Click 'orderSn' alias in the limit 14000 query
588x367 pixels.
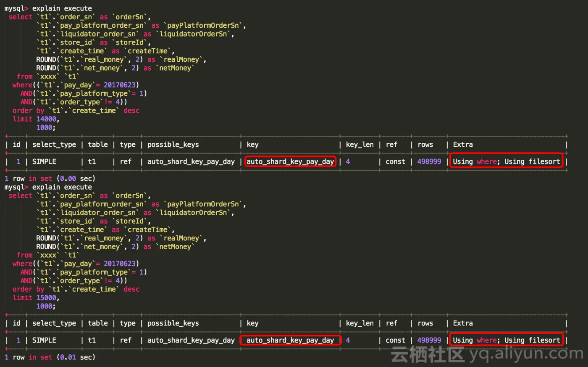[129, 17]
